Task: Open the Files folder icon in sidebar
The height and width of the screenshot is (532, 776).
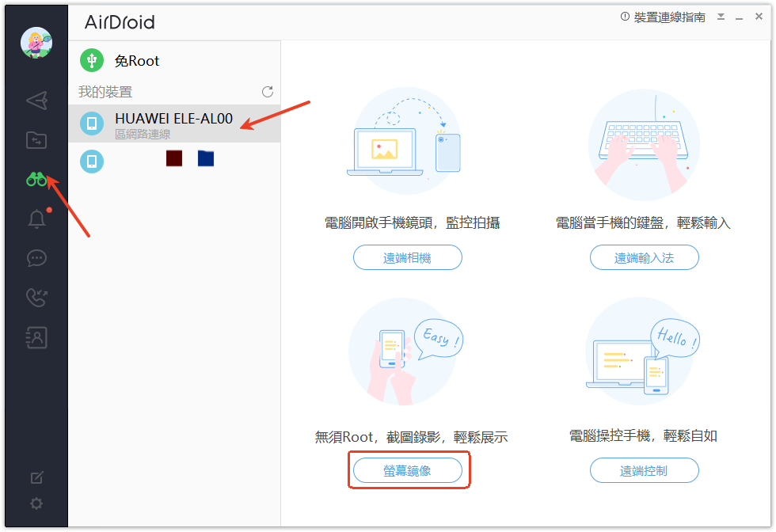Action: (x=36, y=140)
